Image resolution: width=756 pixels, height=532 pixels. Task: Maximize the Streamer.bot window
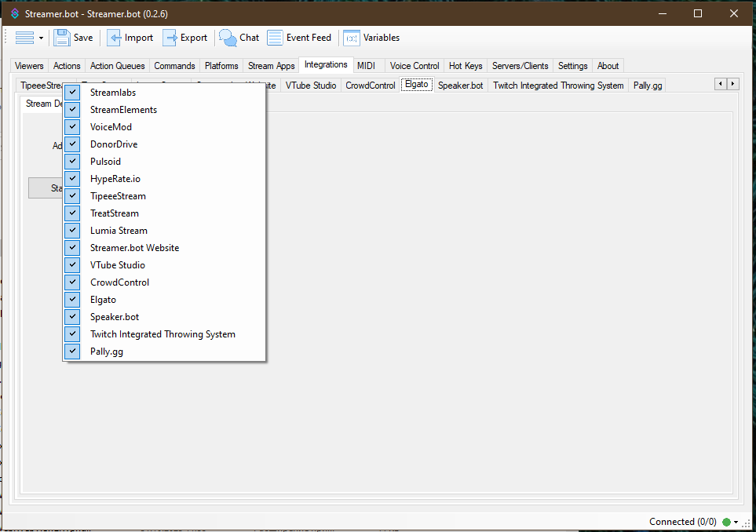click(698, 13)
